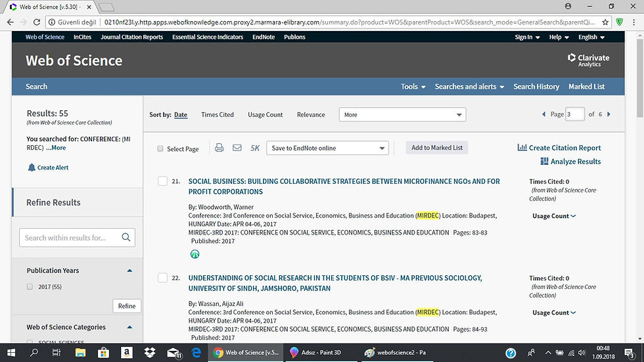The image size is (644, 362).
Task: Go to next results page arrow
Action: (x=609, y=114)
